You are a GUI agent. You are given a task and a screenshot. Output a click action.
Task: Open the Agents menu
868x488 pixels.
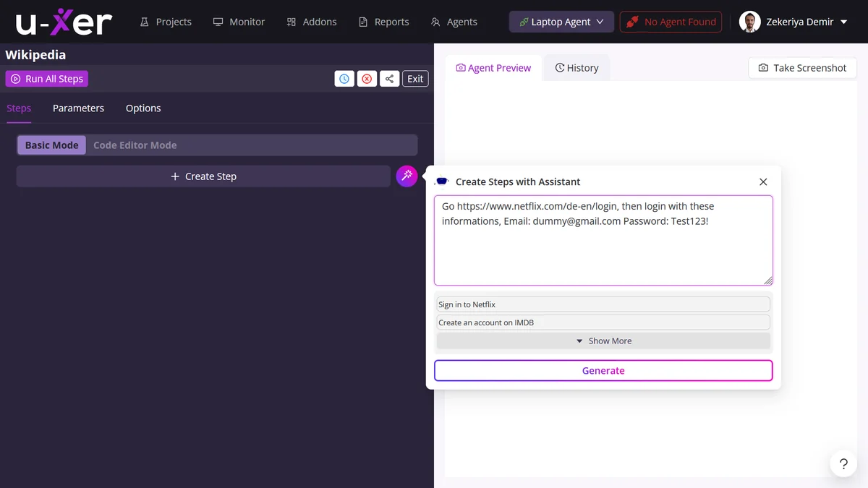pos(454,22)
